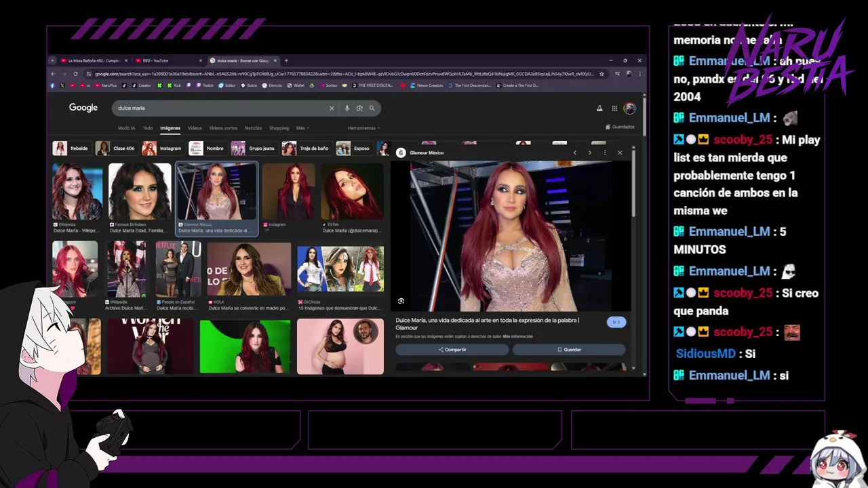Show next image in the preview panel
The width and height of the screenshot is (868, 488).
point(589,152)
